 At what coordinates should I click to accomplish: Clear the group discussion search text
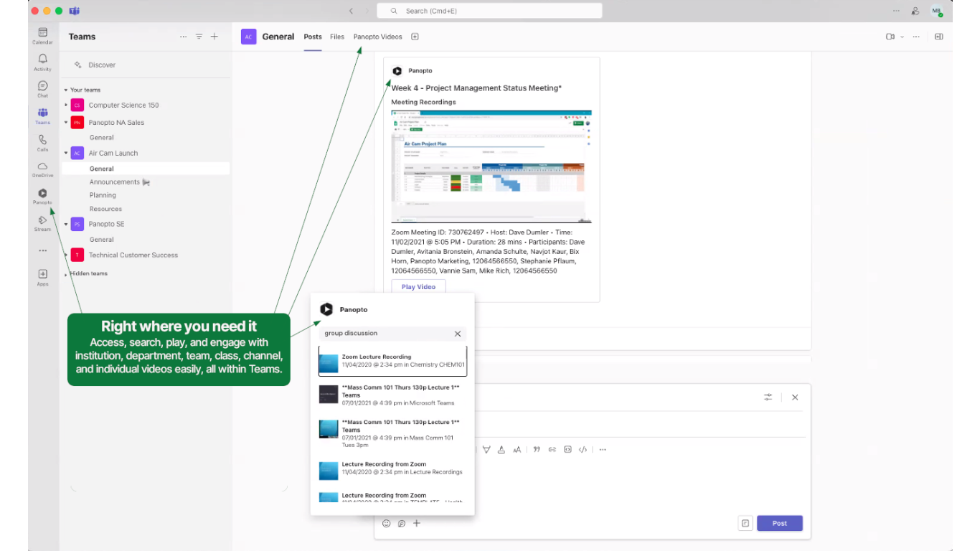pos(458,334)
